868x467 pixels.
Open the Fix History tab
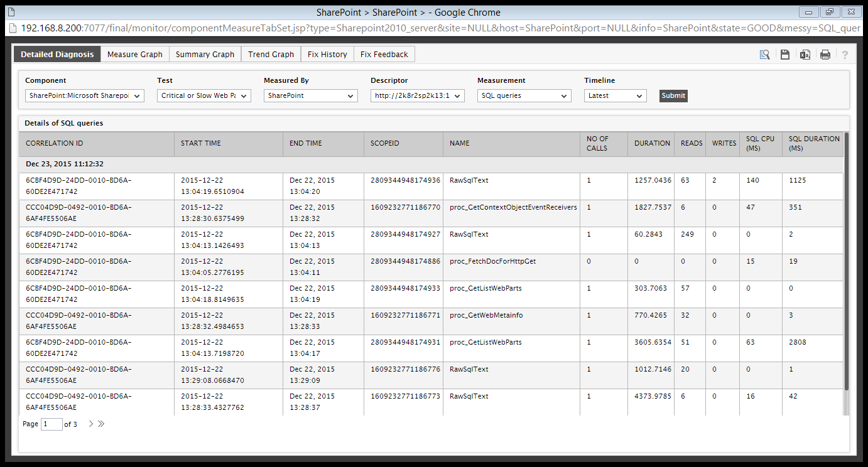click(327, 54)
